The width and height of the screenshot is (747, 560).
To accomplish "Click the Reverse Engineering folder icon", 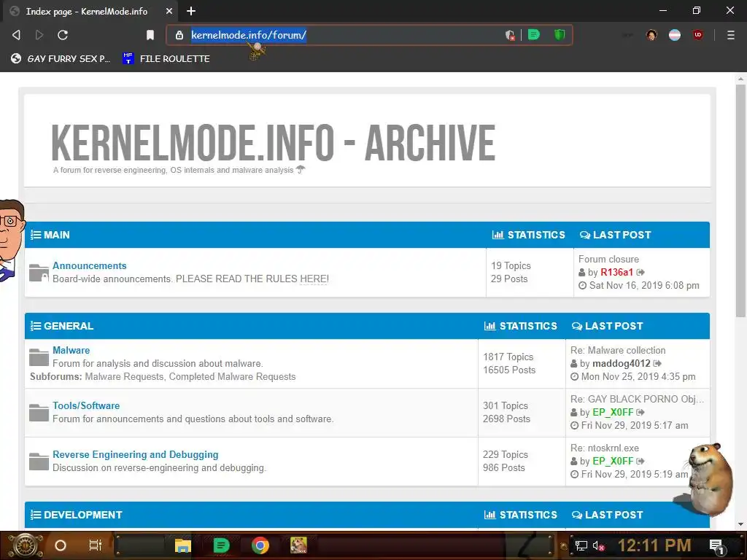I will click(39, 461).
